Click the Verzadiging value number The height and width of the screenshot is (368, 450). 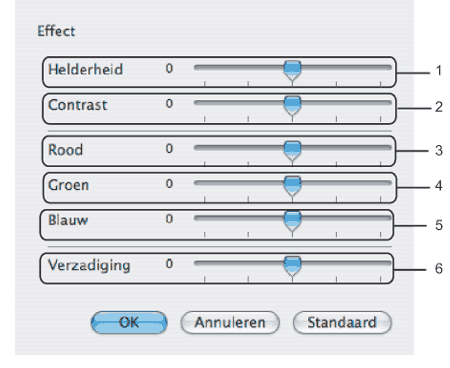pyautogui.click(x=169, y=264)
